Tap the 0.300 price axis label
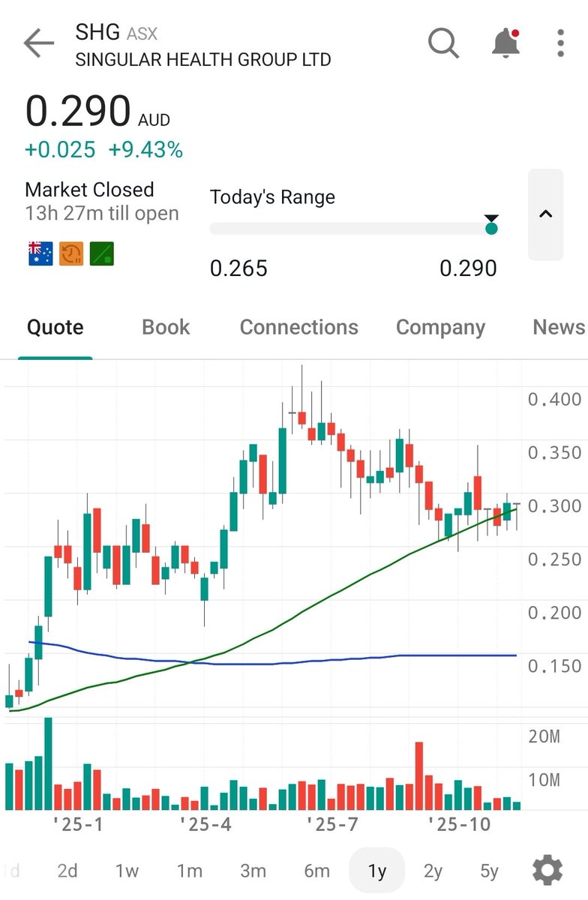The width and height of the screenshot is (588, 900). click(554, 505)
